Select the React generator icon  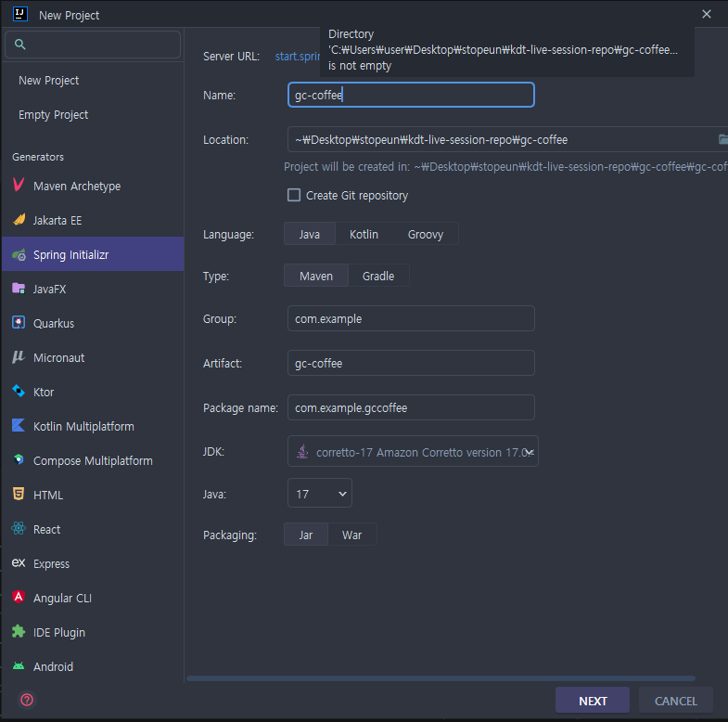coord(19,529)
